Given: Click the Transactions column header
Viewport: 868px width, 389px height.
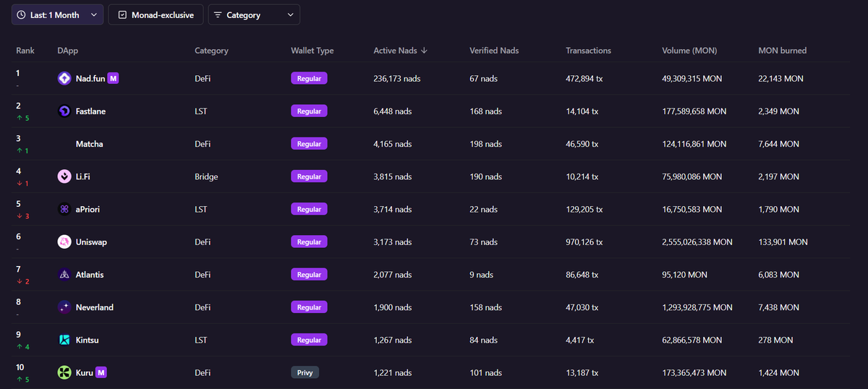Looking at the screenshot, I should pyautogui.click(x=588, y=51).
